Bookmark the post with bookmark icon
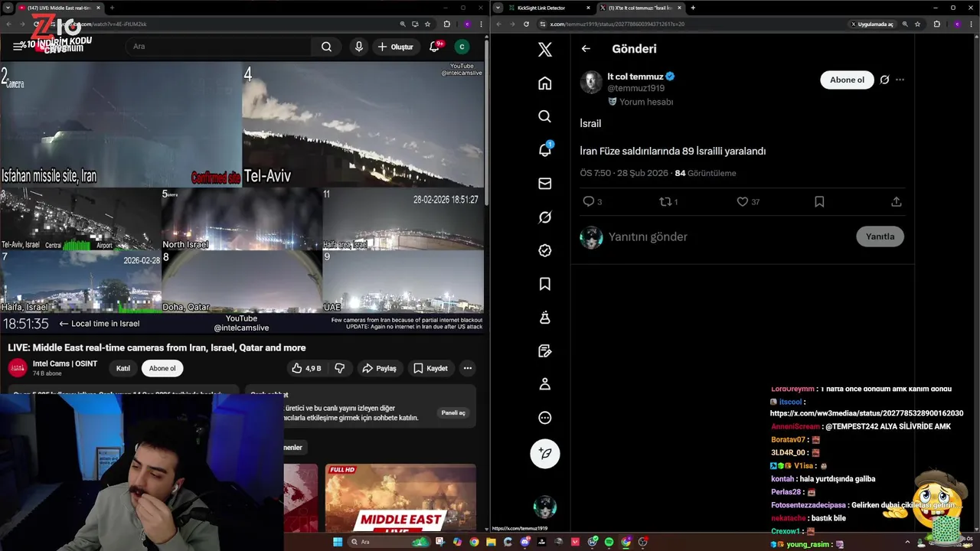This screenshot has height=551, width=980. click(x=819, y=202)
